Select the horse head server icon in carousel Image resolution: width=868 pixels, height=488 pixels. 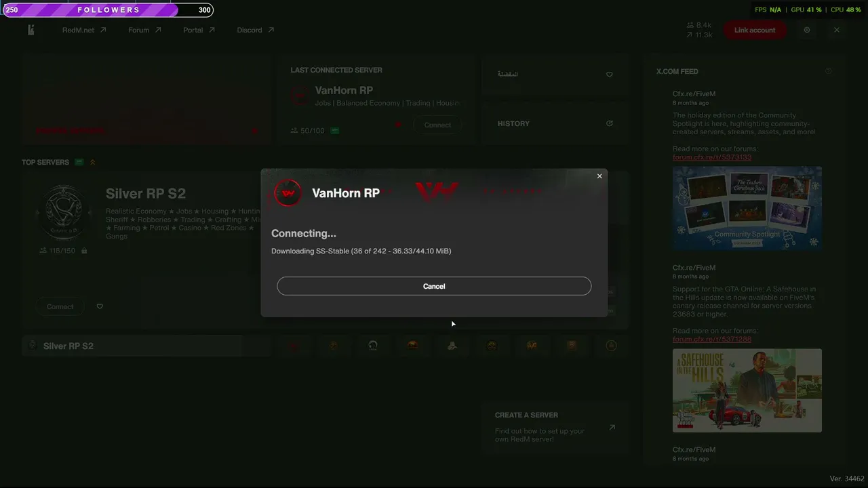[x=373, y=346]
